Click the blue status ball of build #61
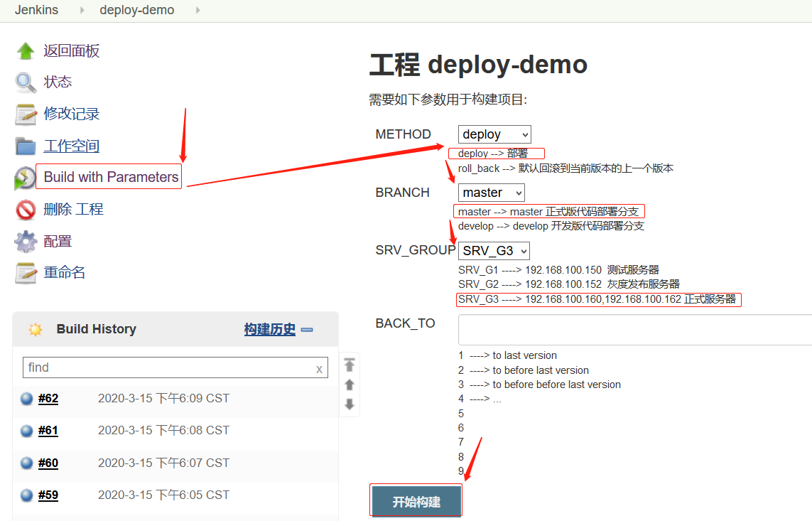The image size is (812, 521). coord(26,431)
